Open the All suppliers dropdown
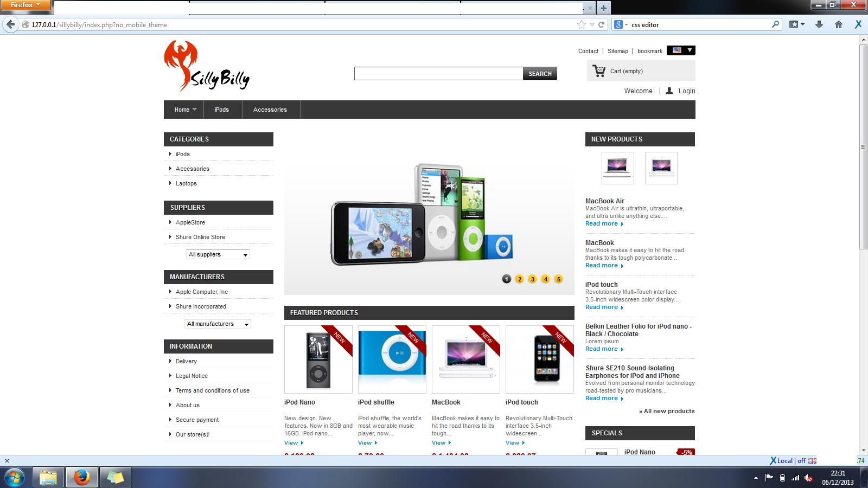Viewport: 868px width, 488px height. pyautogui.click(x=218, y=254)
